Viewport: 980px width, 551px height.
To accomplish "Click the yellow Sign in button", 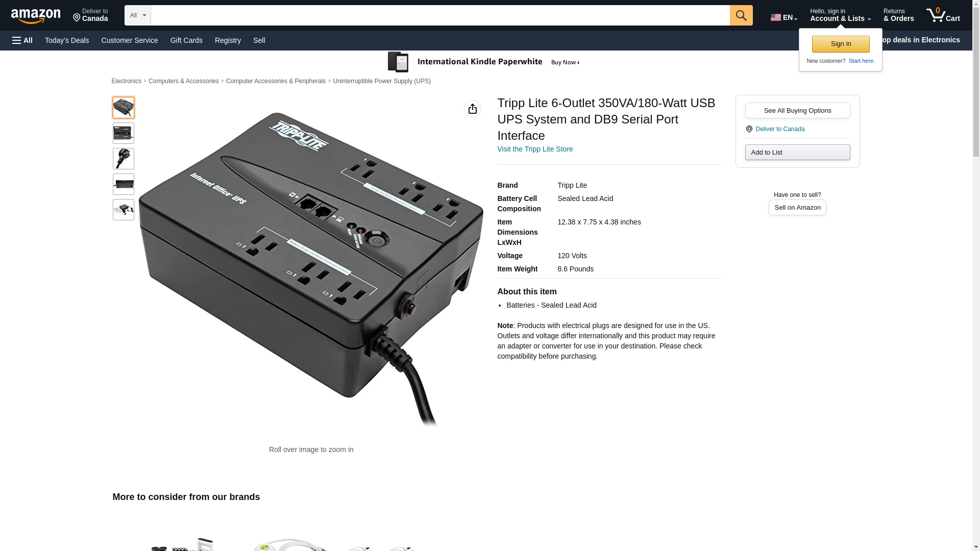I will pos(840,44).
